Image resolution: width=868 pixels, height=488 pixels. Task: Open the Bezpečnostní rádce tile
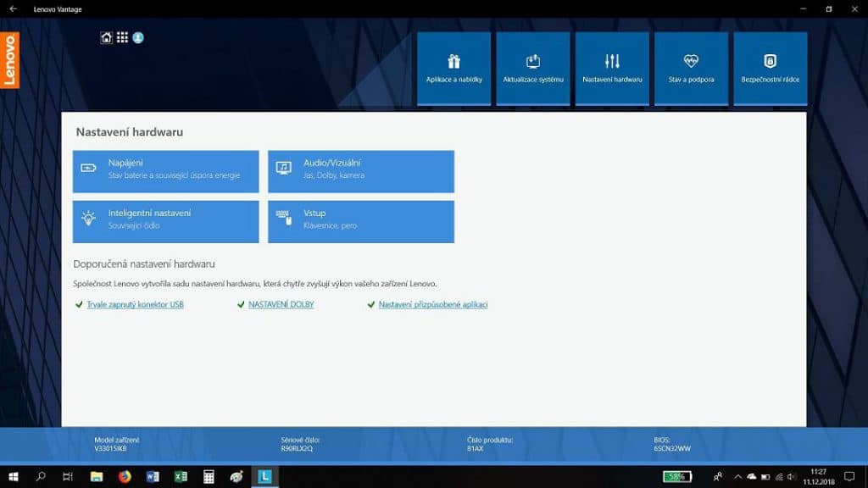770,69
